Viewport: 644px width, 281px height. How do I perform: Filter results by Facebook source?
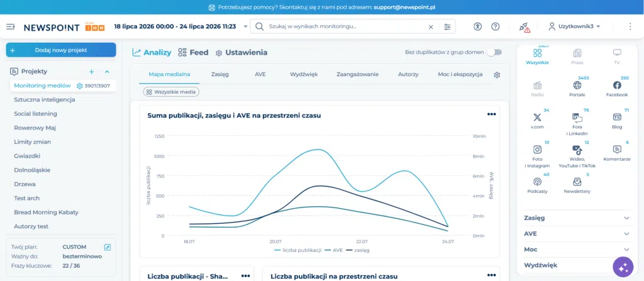click(x=617, y=89)
